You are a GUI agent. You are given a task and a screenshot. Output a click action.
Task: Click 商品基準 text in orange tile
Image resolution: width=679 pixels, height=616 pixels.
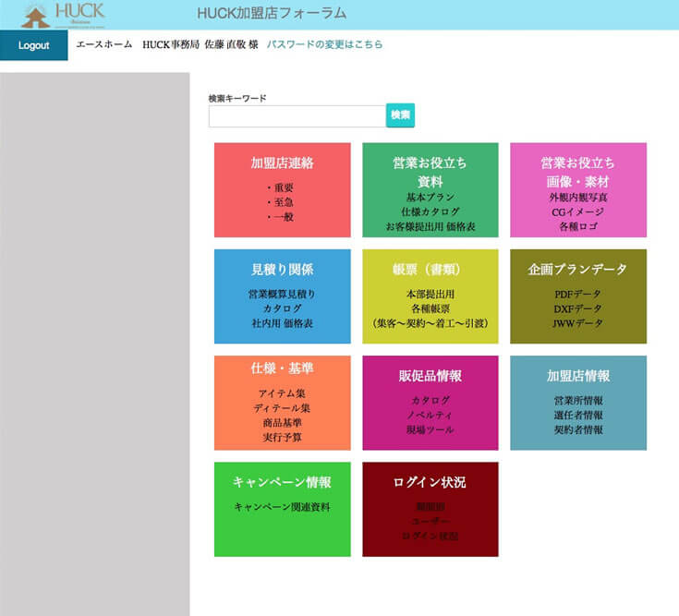pos(283,423)
